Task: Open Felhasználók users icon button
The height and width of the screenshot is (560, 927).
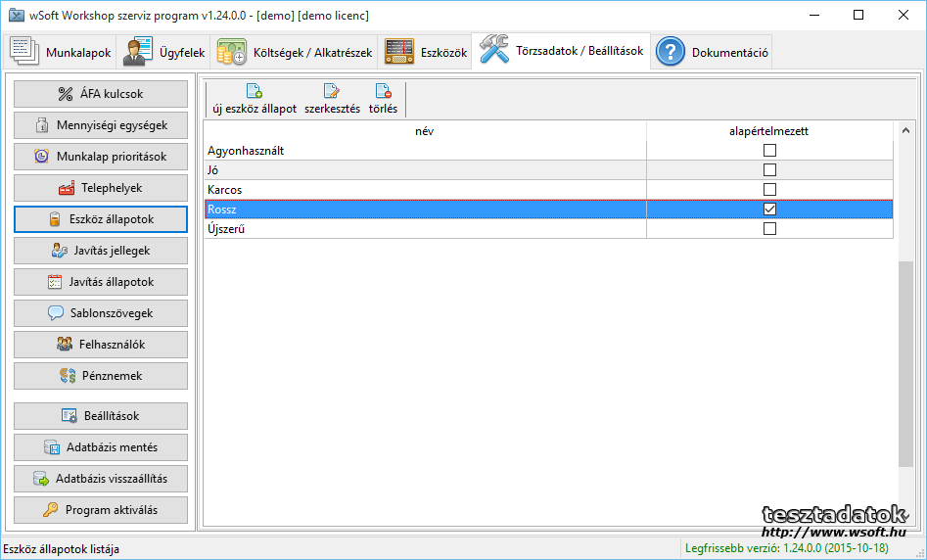Action: [x=101, y=345]
